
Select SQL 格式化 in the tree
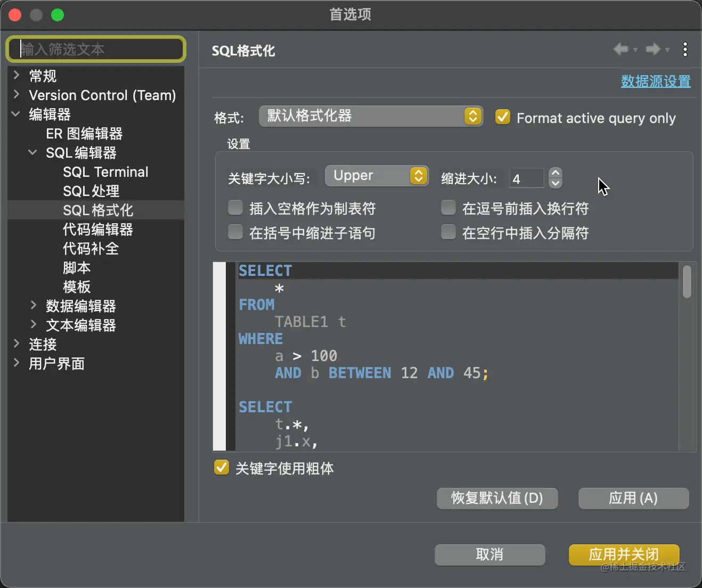pyautogui.click(x=98, y=210)
